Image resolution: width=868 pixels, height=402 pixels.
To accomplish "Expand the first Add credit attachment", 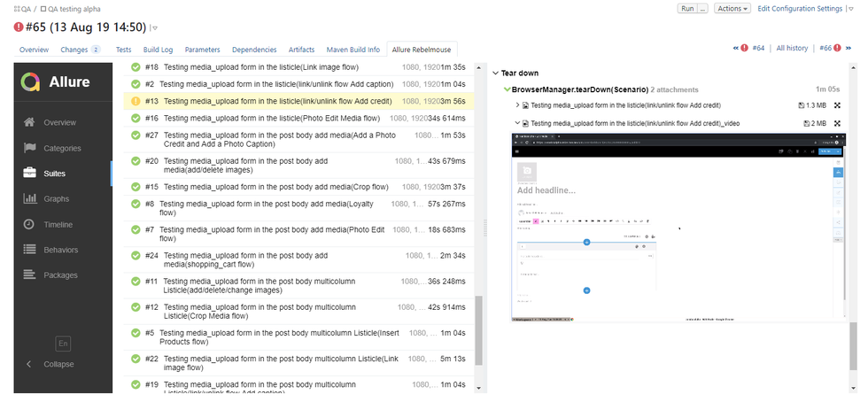I will (x=517, y=105).
